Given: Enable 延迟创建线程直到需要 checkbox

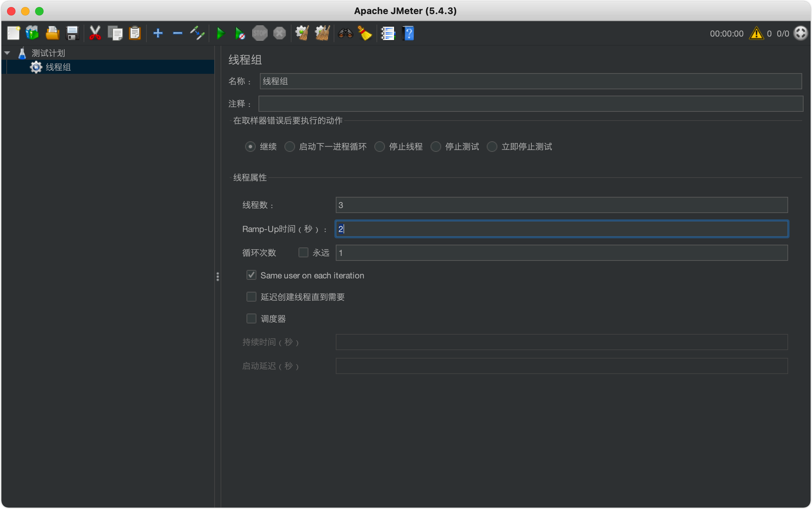Looking at the screenshot, I should tap(251, 297).
